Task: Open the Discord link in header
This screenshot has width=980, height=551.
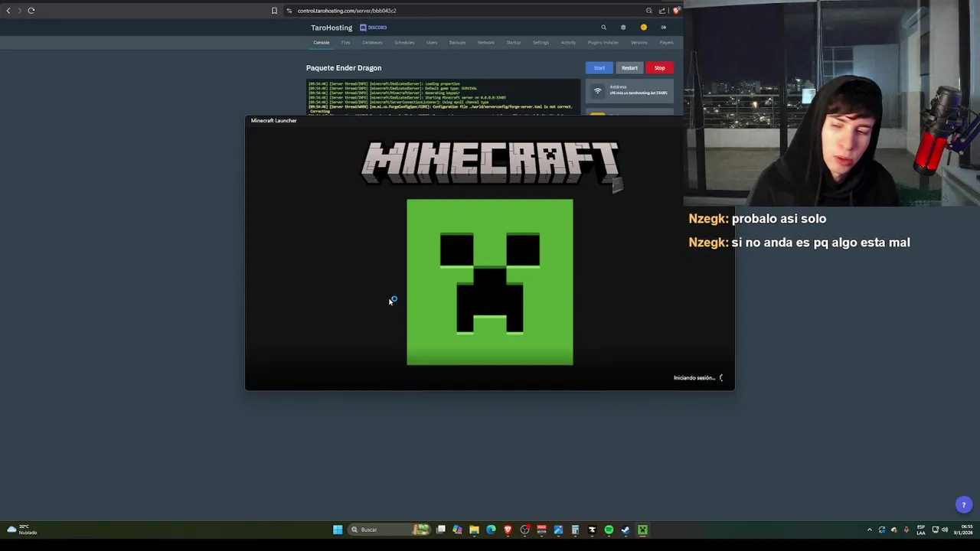Action: point(374,28)
